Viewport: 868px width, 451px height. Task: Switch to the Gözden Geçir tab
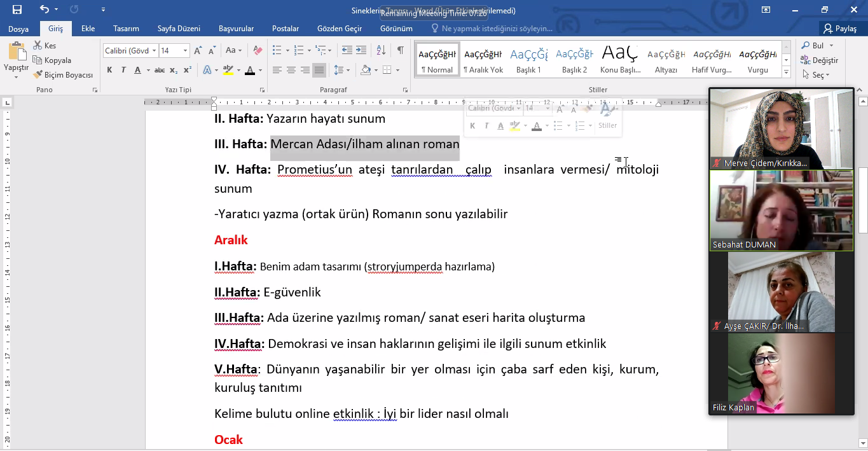[x=340, y=29]
